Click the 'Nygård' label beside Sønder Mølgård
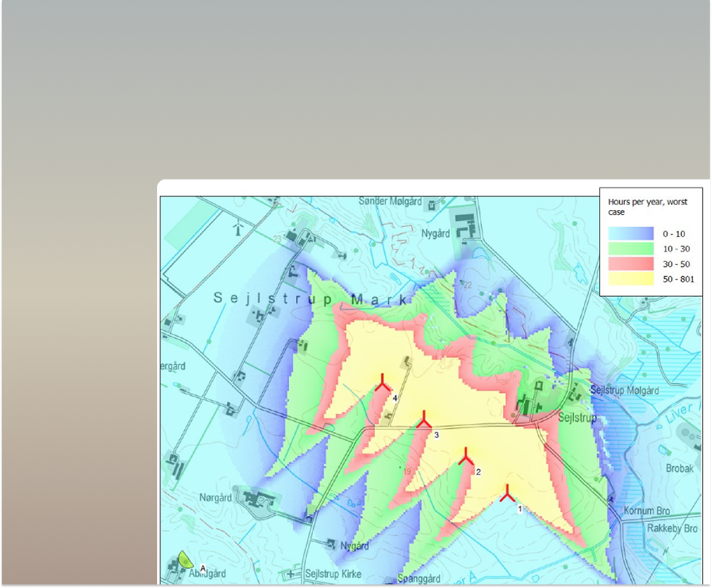712x588 pixels. coord(436,233)
